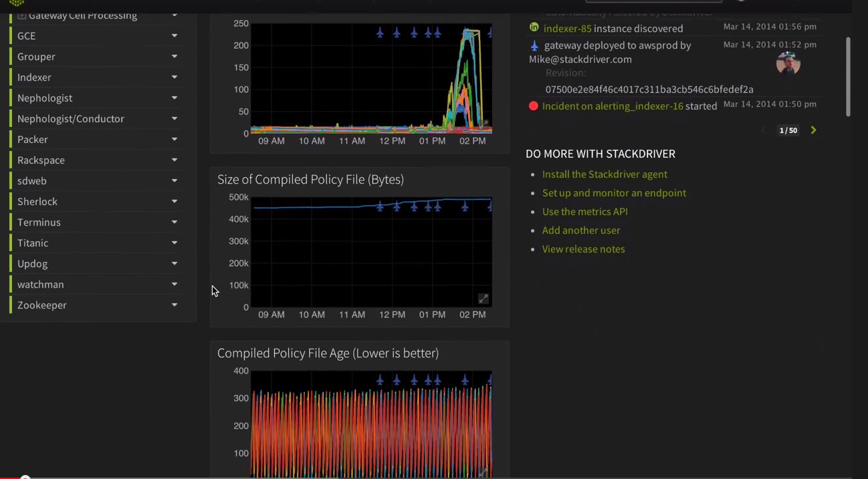This screenshot has height=479, width=868.
Task: Click the green instance icon beside indexer-85
Action: point(534,28)
